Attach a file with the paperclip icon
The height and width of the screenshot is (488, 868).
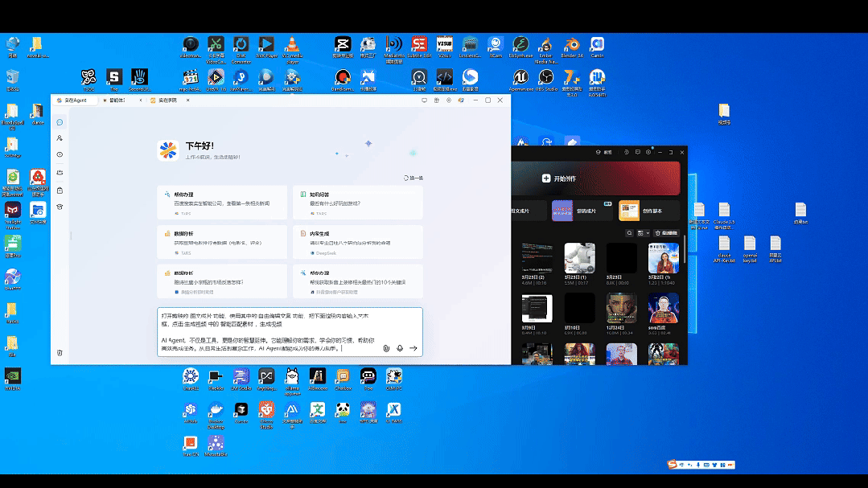tap(386, 348)
